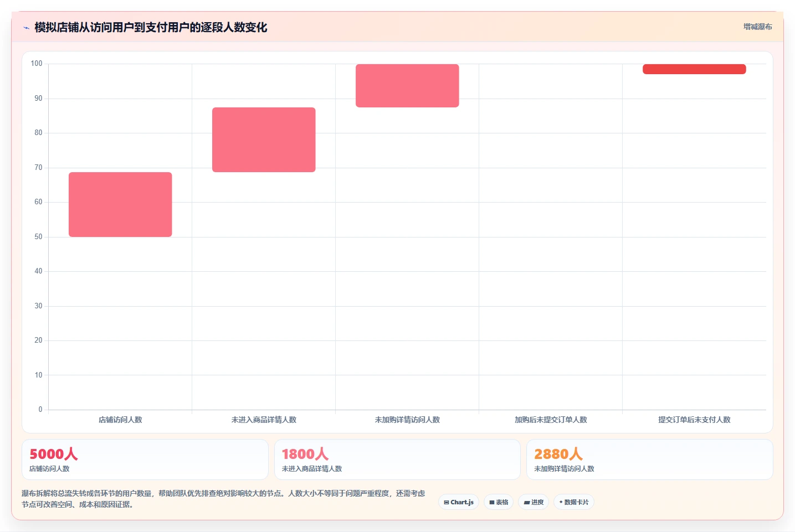Click the 提交订单后未支付人数 x-axis label

coord(694,420)
